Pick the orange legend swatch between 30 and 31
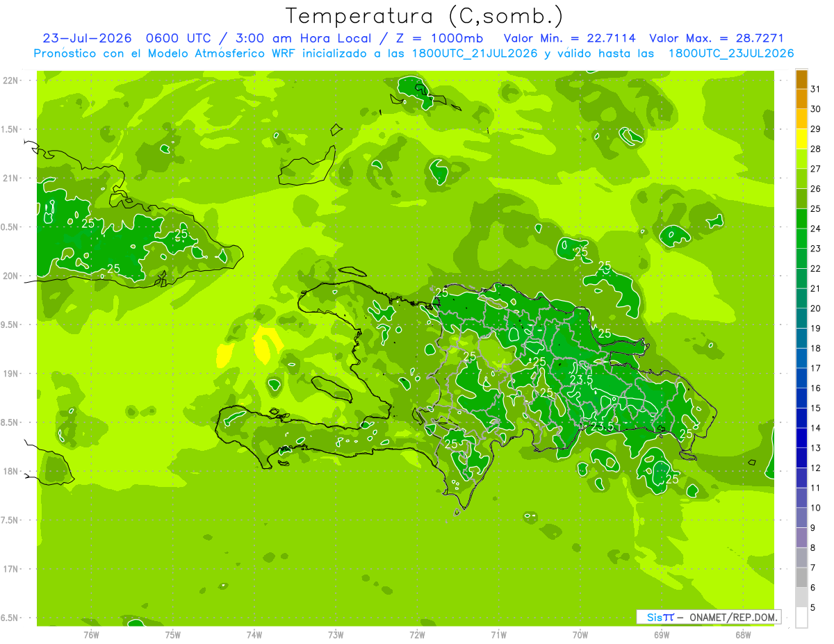834x644 pixels. tap(801, 99)
